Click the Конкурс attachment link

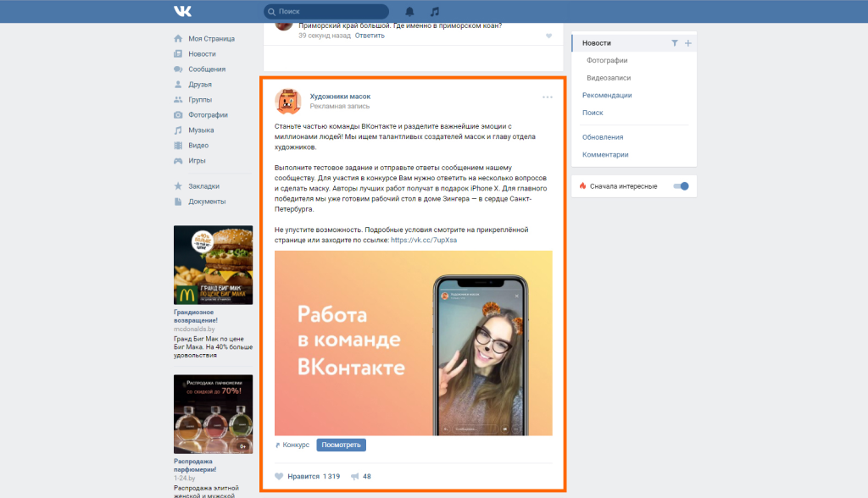[296, 445]
